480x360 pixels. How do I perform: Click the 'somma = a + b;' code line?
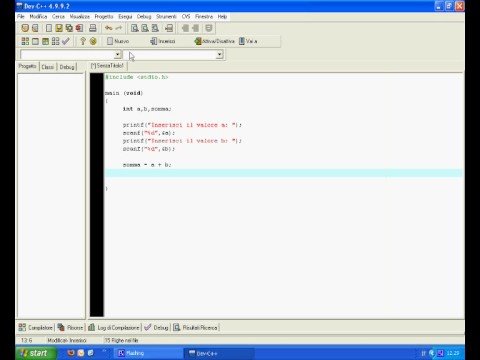tap(147, 165)
